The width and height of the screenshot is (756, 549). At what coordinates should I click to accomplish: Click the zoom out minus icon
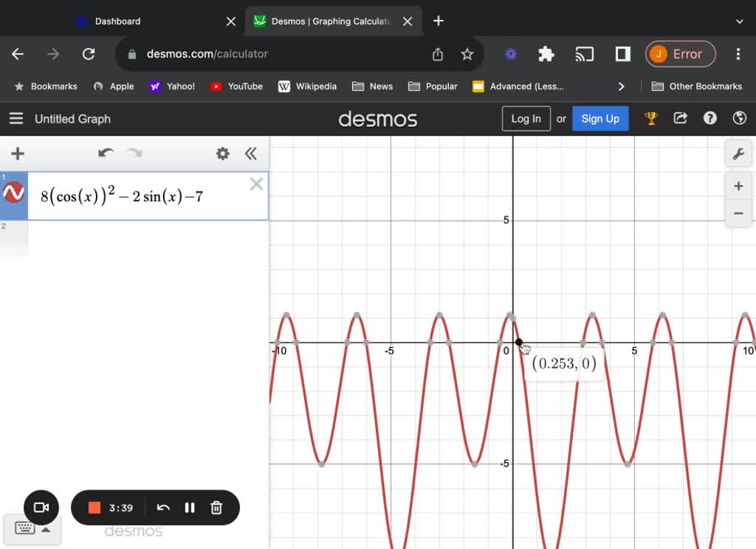coord(738,213)
